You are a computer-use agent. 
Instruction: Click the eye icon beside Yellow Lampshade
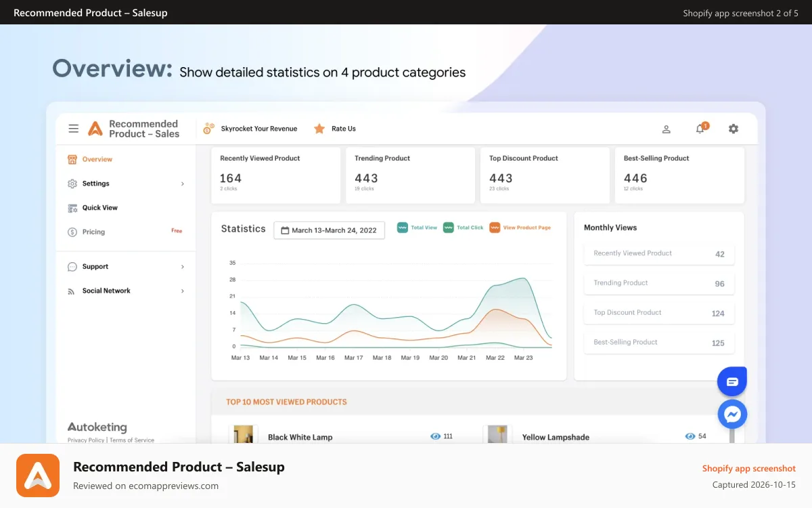tap(690, 436)
